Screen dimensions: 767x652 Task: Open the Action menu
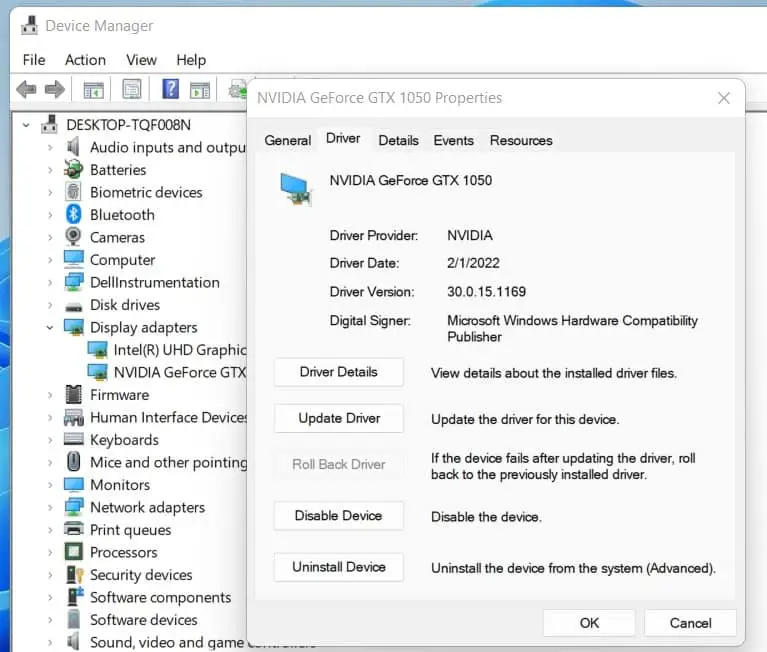coord(85,60)
